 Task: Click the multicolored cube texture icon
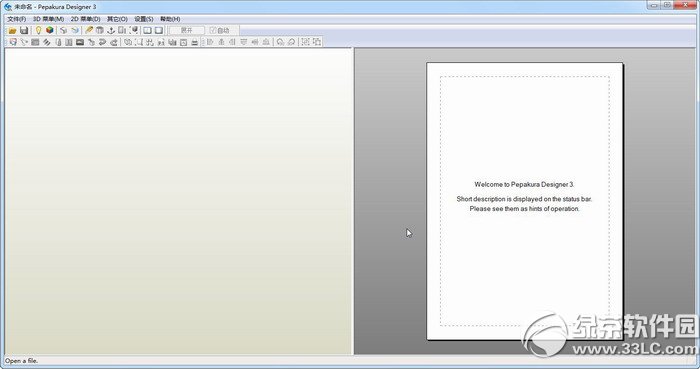50,30
